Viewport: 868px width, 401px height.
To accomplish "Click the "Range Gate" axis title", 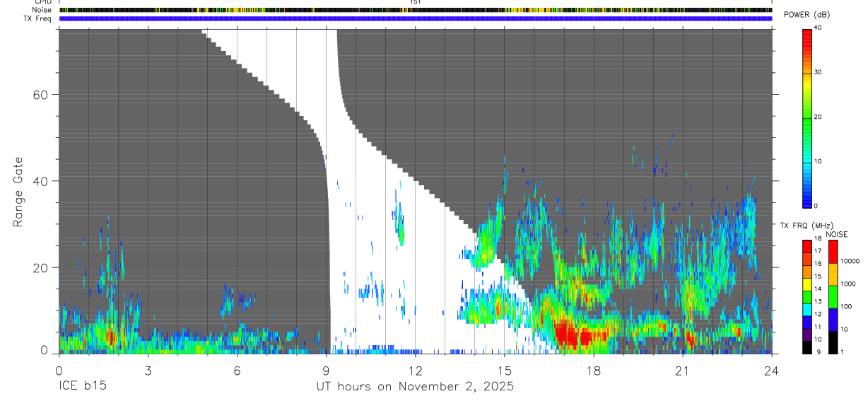I will pyautogui.click(x=18, y=192).
